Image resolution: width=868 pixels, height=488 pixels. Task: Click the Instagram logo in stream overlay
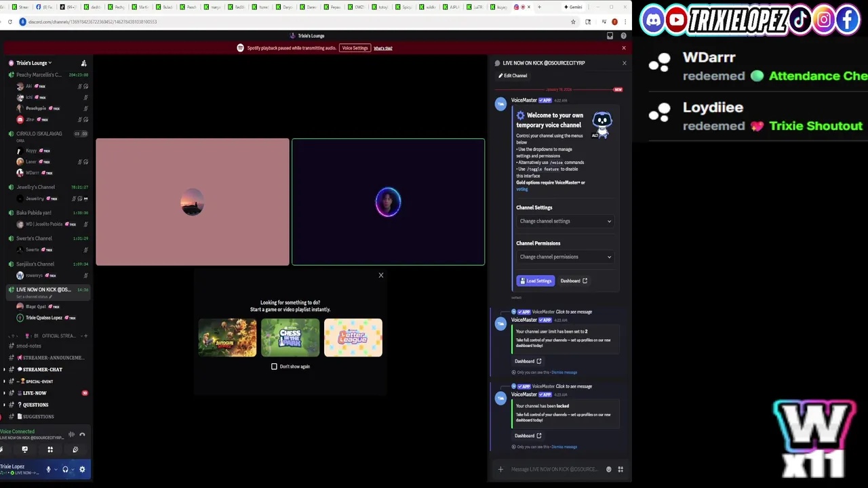coord(824,20)
